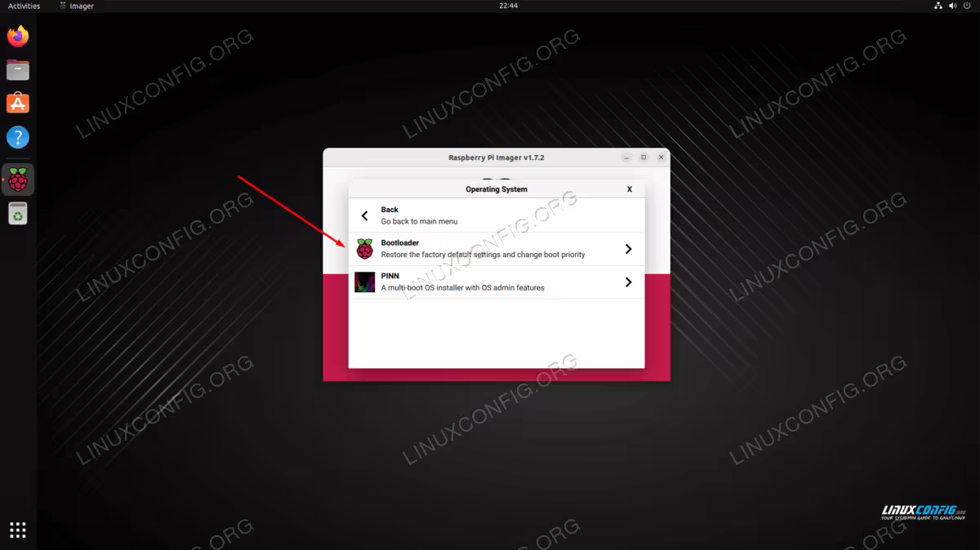Click the Back entry label

coord(390,210)
